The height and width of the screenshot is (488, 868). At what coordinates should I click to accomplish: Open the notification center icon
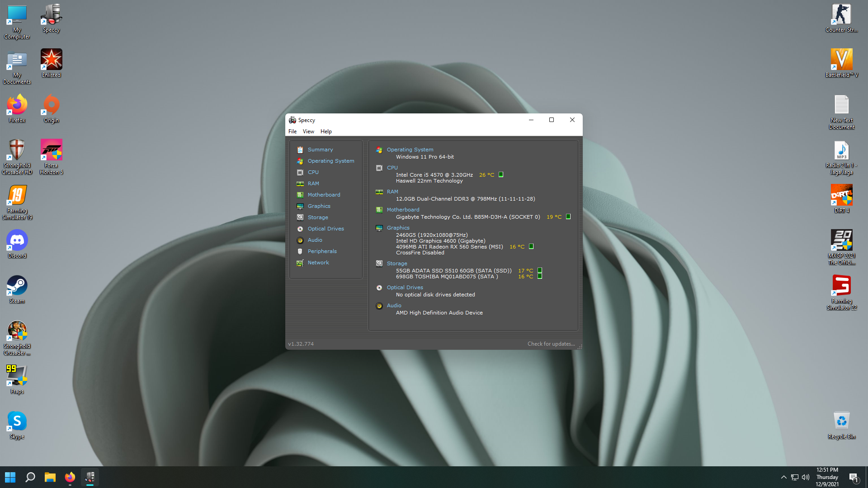[854, 478]
